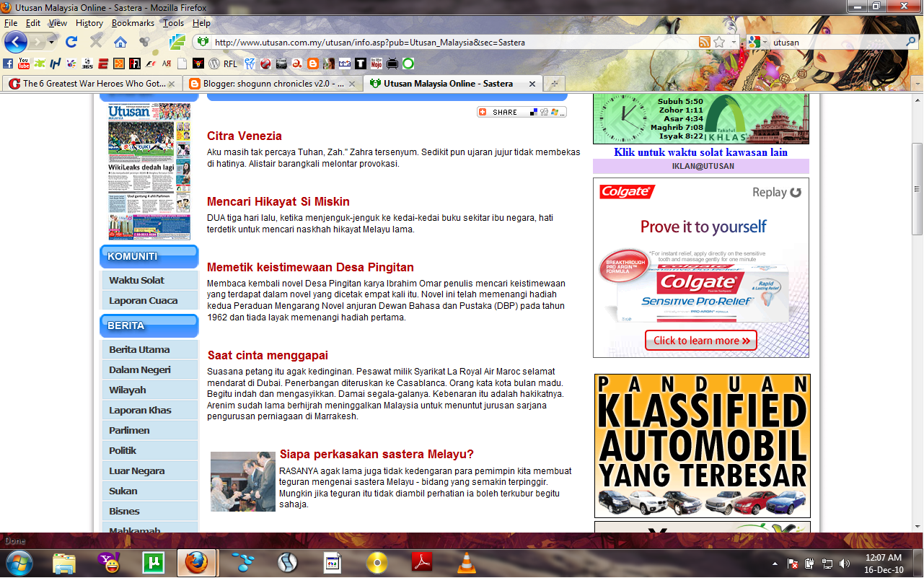Open the Utusan newspaper front page thumbnail

coord(149,172)
